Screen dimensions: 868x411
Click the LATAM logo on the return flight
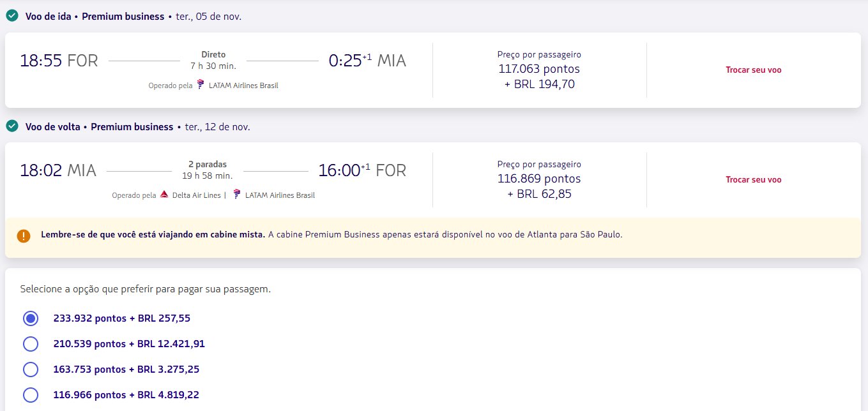[x=237, y=195]
